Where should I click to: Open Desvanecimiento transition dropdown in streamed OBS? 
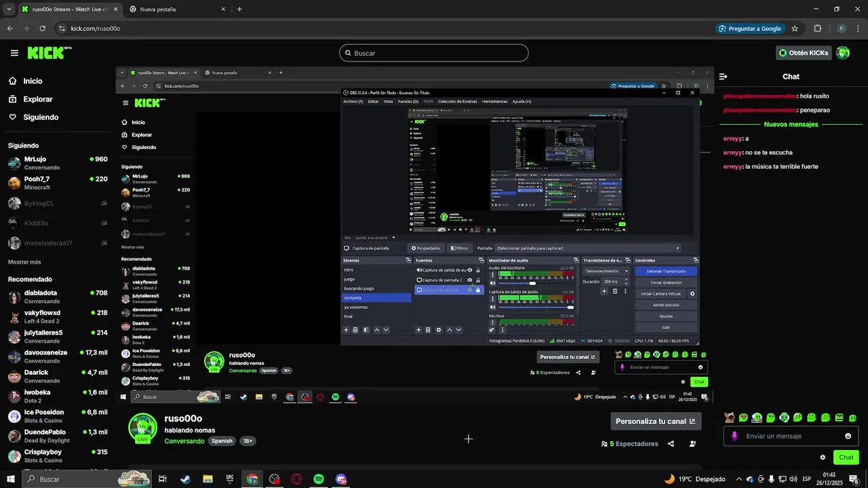coord(606,271)
